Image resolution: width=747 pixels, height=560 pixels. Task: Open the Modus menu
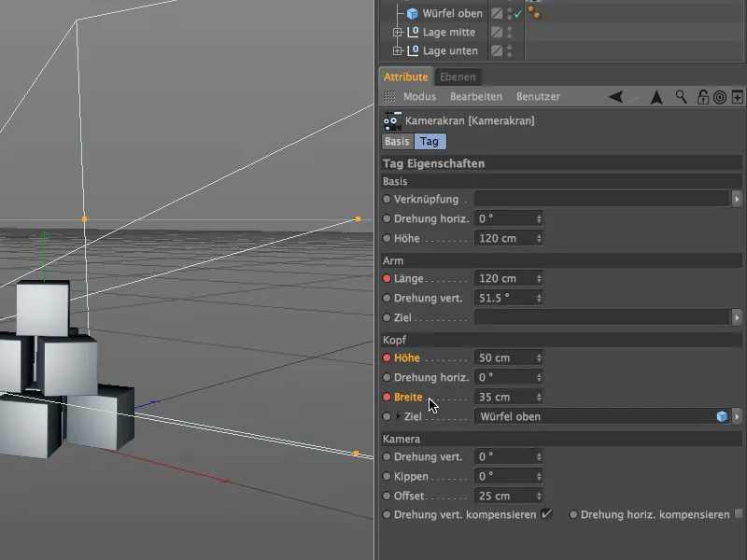click(x=419, y=97)
